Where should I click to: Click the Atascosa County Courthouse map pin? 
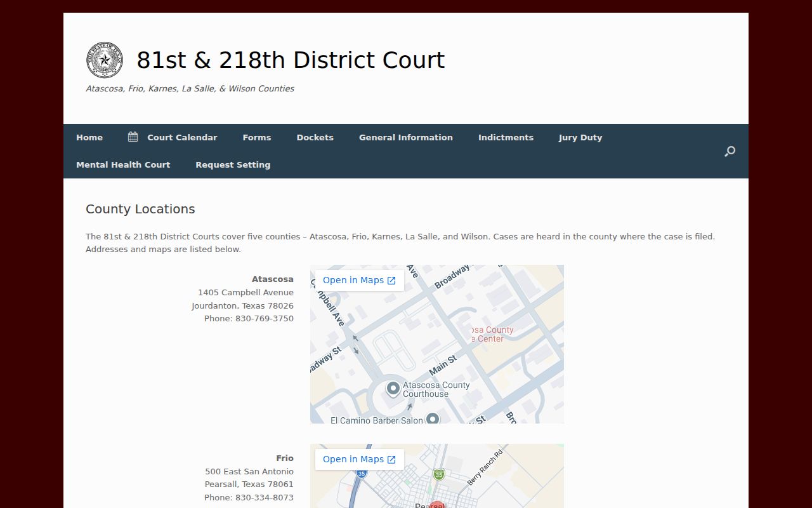(393, 388)
